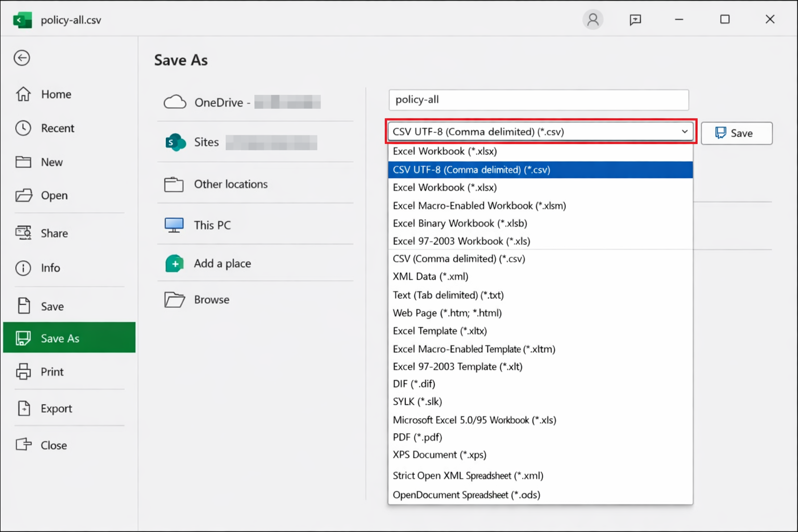
Task: Click the file name field containing policy-all
Action: click(539, 100)
